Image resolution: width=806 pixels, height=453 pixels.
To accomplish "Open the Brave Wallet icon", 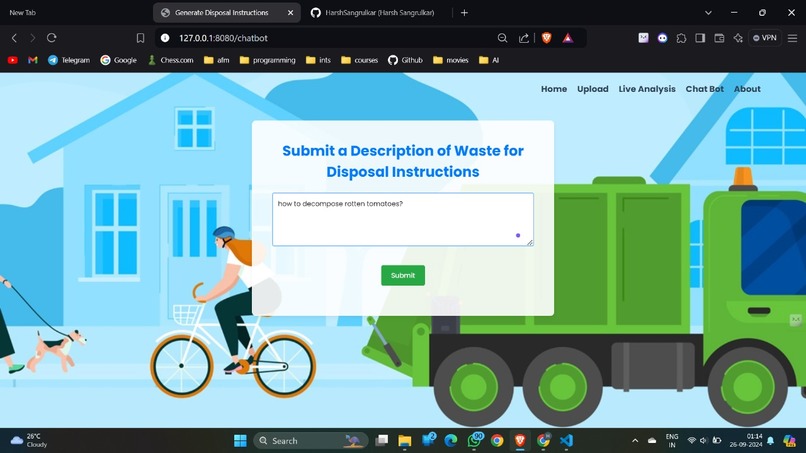I will [719, 38].
